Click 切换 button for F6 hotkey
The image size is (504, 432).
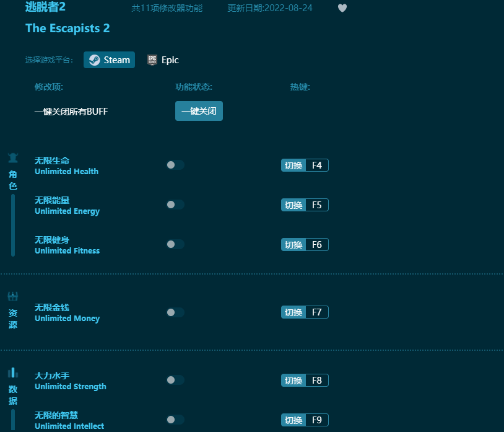click(293, 244)
